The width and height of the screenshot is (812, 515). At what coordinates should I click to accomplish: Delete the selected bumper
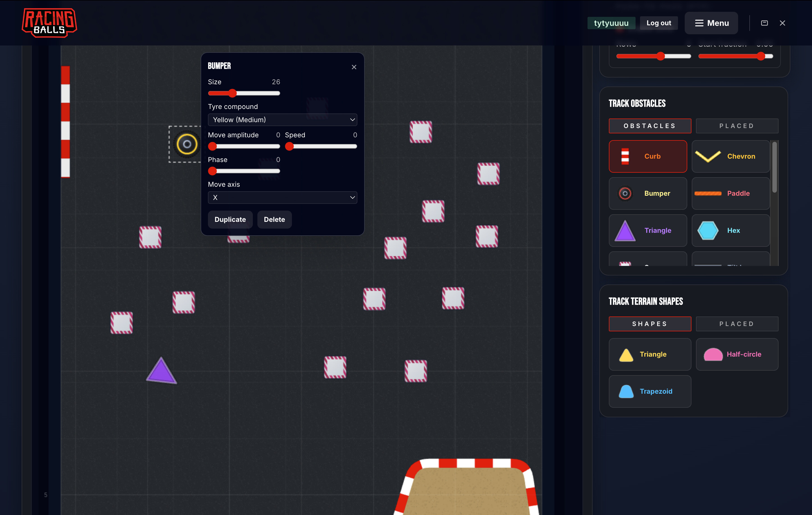pyautogui.click(x=274, y=219)
